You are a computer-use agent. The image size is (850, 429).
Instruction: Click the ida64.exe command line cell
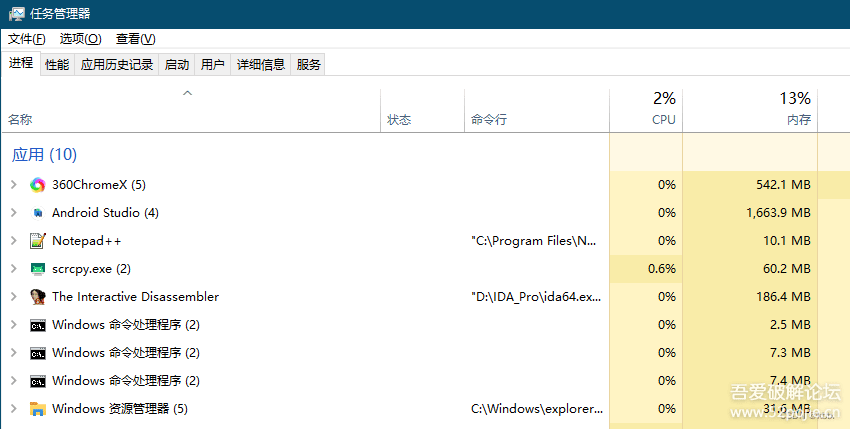[x=536, y=297]
